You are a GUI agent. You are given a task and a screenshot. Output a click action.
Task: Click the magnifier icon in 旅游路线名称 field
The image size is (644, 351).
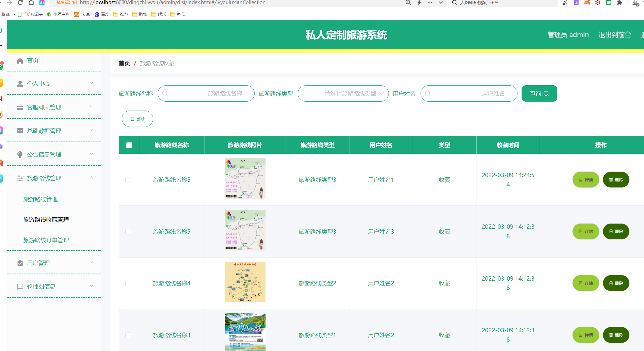(165, 93)
